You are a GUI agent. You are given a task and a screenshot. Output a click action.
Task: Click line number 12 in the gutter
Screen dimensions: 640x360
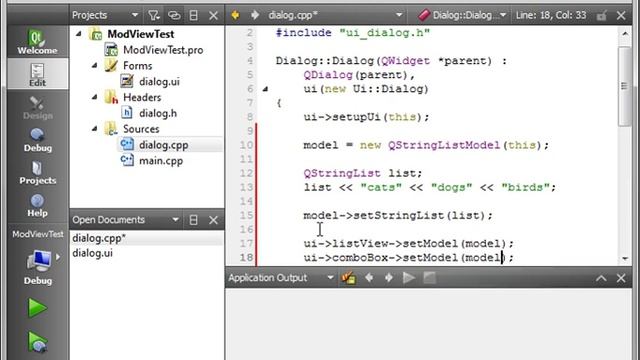coord(246,173)
